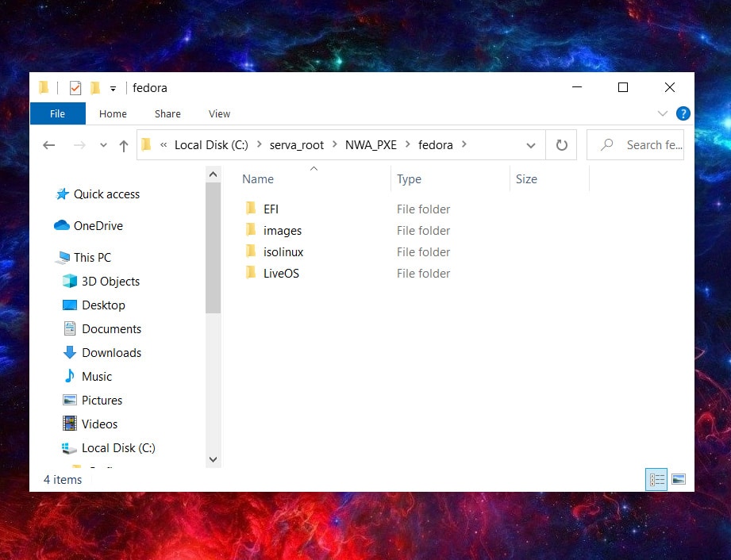Open the File menu tab
Screen dimensions: 731x560
pyautogui.click(x=58, y=113)
